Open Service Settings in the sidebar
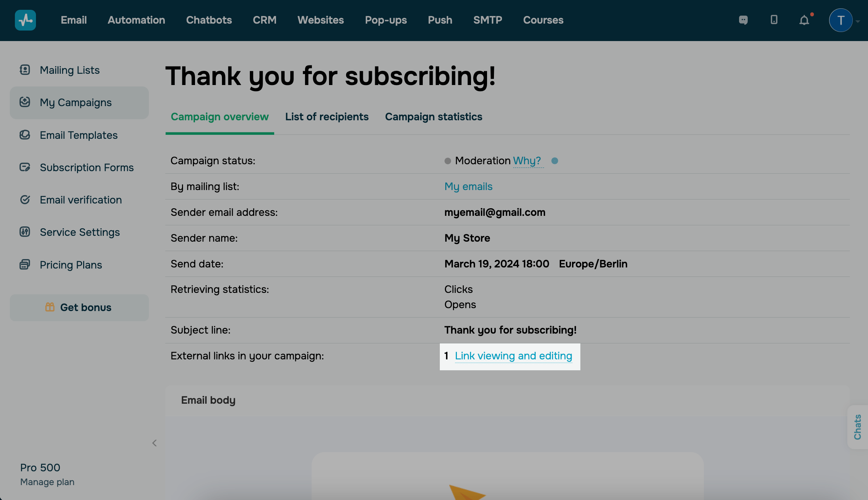Screen dimensions: 868x500 [x=24, y=232]
